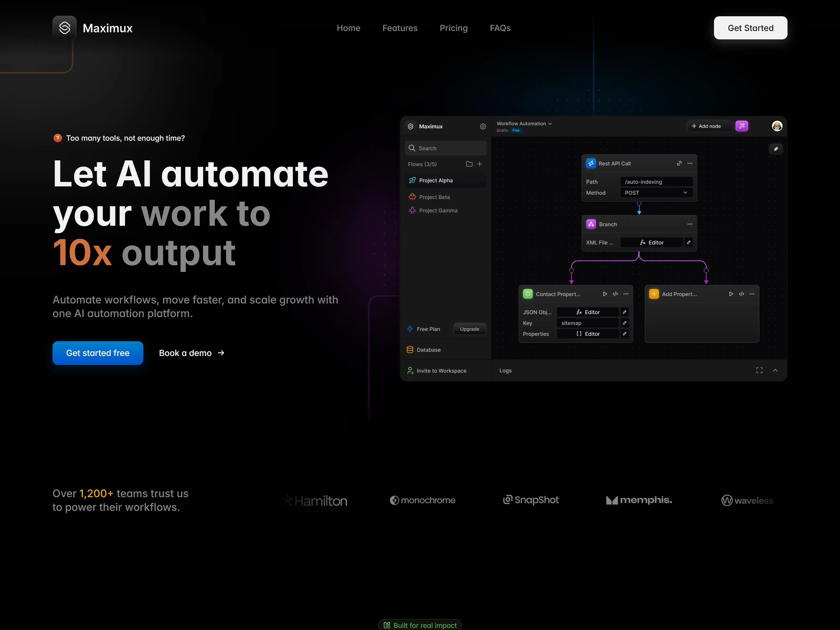Screen dimensions: 840x630
Task: Expand the Logs panel chevron
Action: pyautogui.click(x=775, y=371)
